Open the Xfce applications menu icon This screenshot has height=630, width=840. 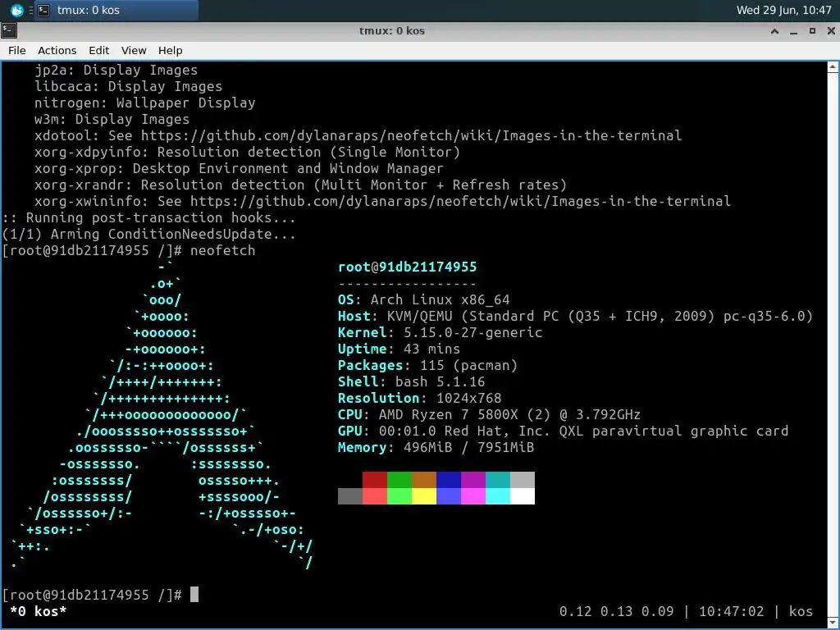click(16, 10)
